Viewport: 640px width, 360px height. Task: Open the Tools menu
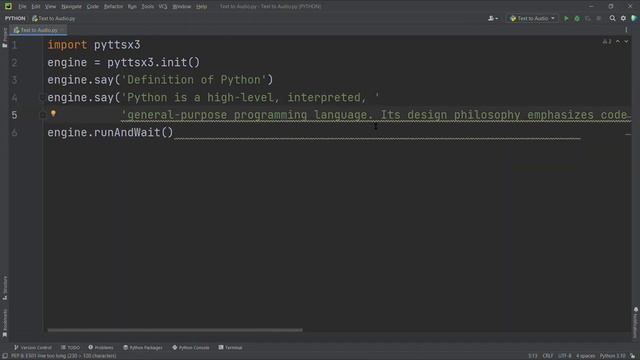coord(148,7)
